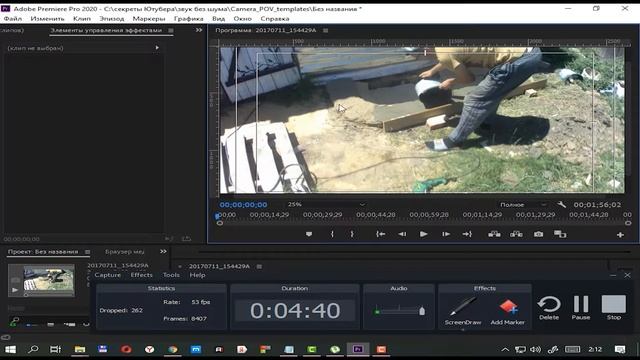Viewport: 640px width, 360px height.
Task: Show hidden system tray icons
Action: click(x=505, y=350)
